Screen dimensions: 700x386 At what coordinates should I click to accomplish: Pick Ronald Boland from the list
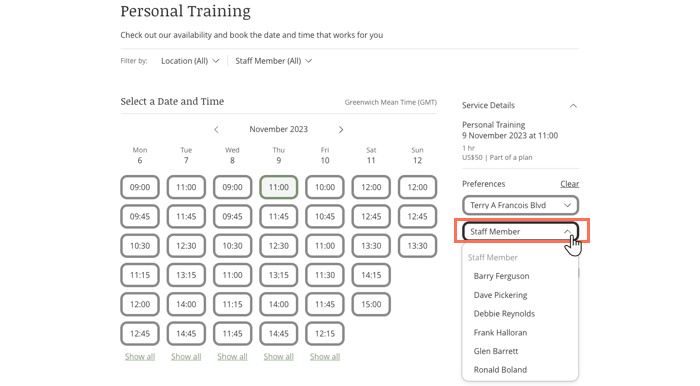point(500,369)
